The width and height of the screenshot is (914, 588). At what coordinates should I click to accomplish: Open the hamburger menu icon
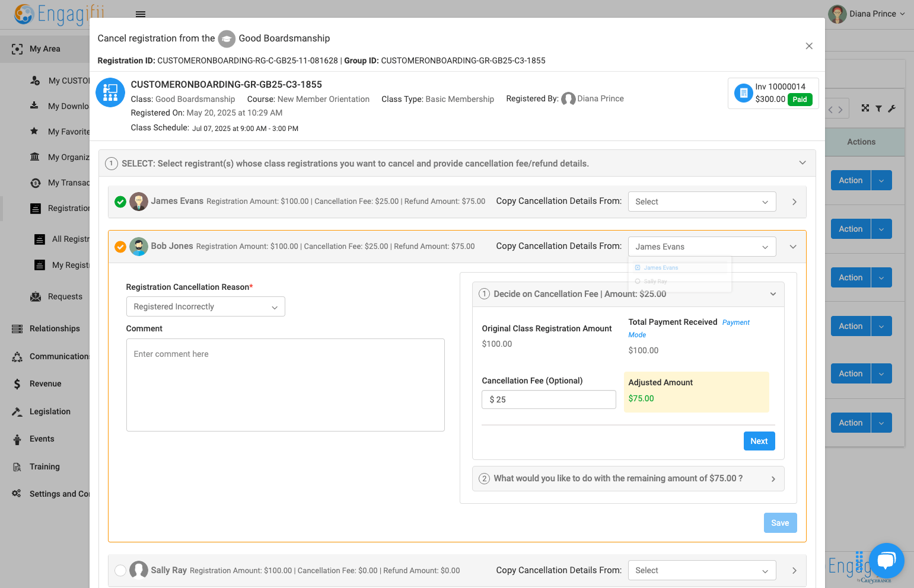(141, 14)
